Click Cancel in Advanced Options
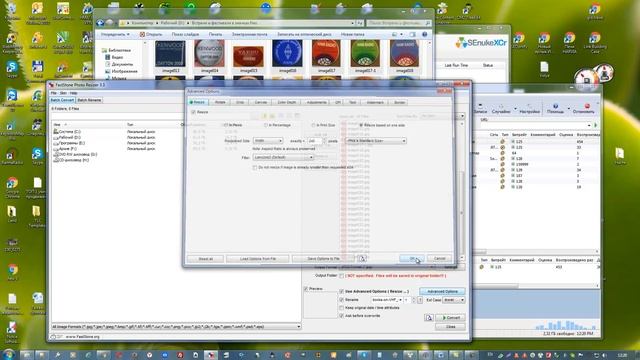The width and height of the screenshot is (640, 360). coord(440,259)
